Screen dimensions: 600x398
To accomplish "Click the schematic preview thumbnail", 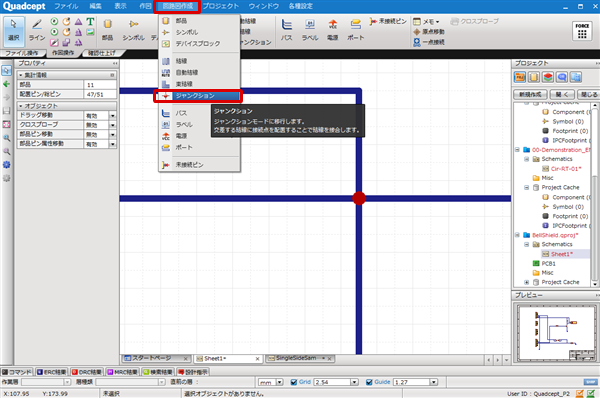I will (556, 333).
